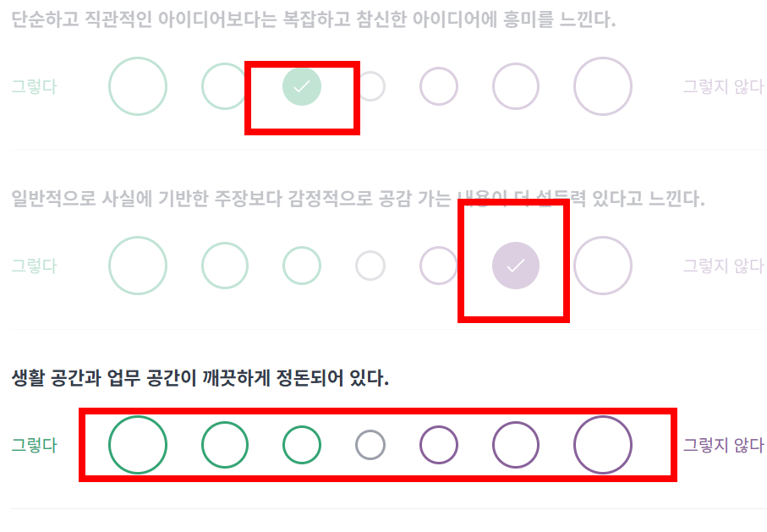The image size is (767, 532).
Task: Select the largest green circle for the ideas question
Action: (x=138, y=85)
